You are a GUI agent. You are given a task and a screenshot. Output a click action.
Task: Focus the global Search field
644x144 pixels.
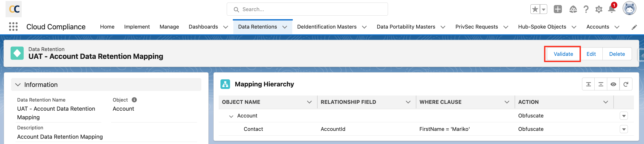point(307,9)
